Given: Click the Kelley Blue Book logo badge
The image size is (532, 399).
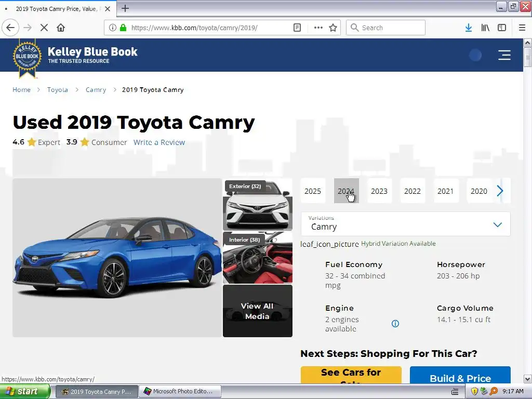Looking at the screenshot, I should point(27,57).
